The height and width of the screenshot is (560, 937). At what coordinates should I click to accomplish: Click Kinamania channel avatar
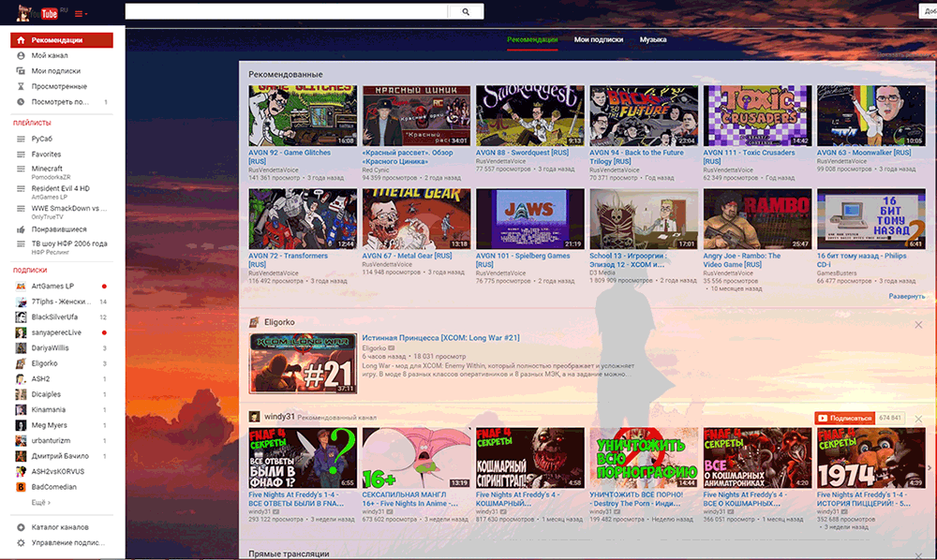tap(21, 410)
